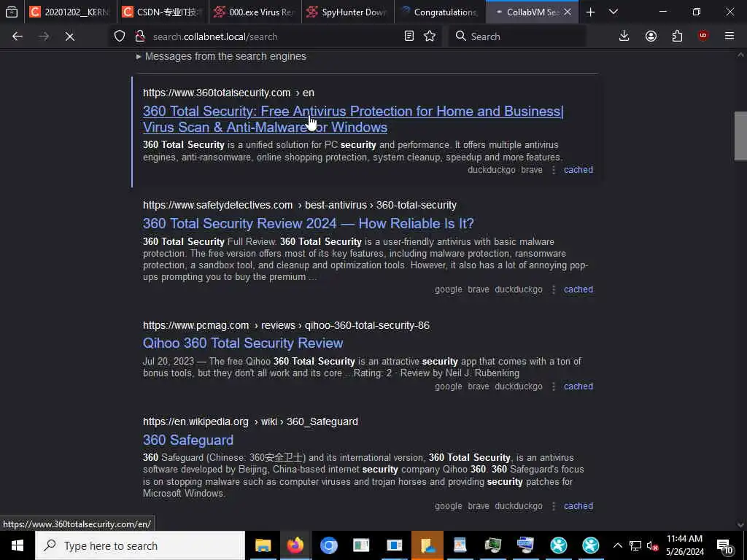The width and height of the screenshot is (747, 560).
Task: Switch to 20201202_KERN tab
Action: click(x=70, y=12)
